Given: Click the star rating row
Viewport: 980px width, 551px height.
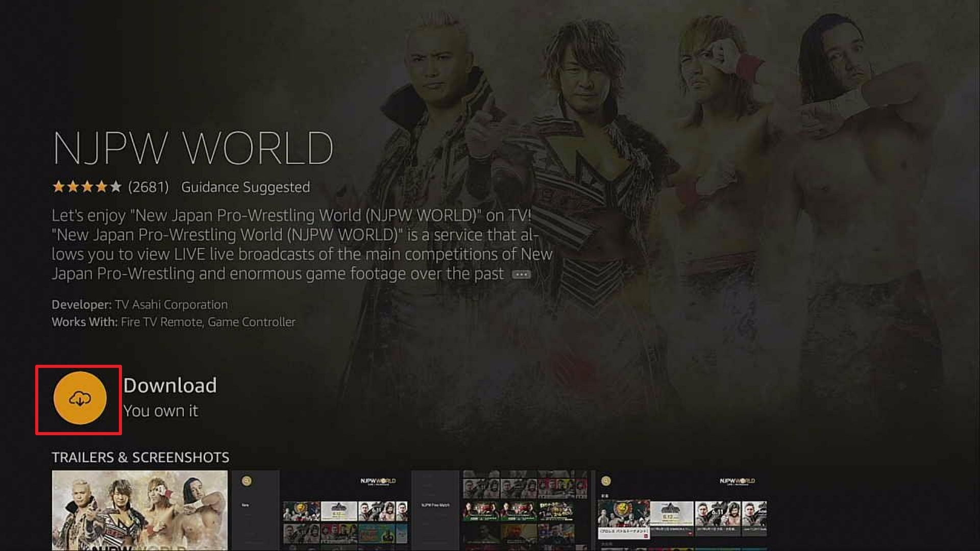Looking at the screenshot, I should [x=87, y=187].
